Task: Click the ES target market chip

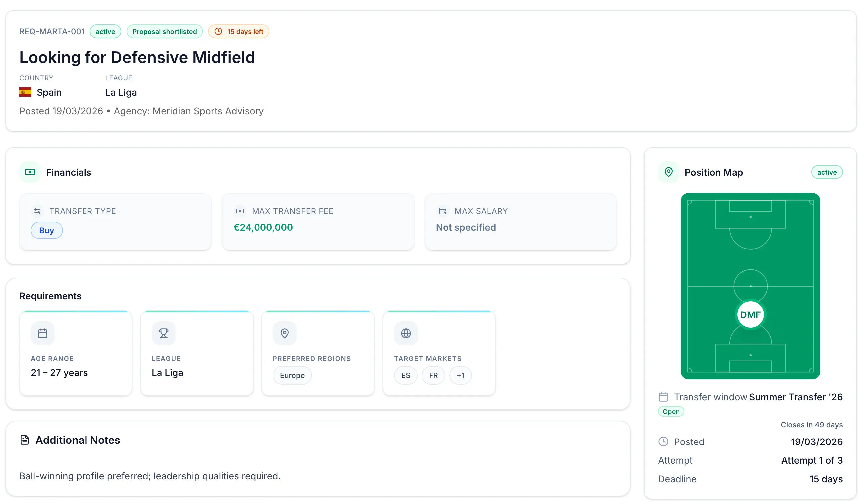Action: point(406,376)
